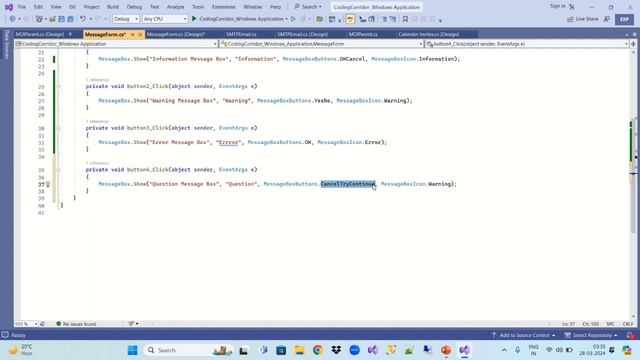
Task: Open the Any CPU platform dropdown
Action: pos(165,19)
